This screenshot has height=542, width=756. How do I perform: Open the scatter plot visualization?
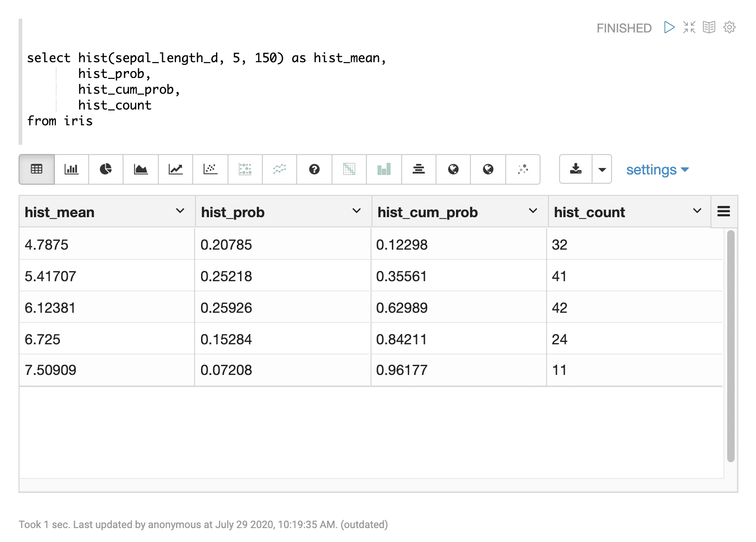[x=210, y=169]
